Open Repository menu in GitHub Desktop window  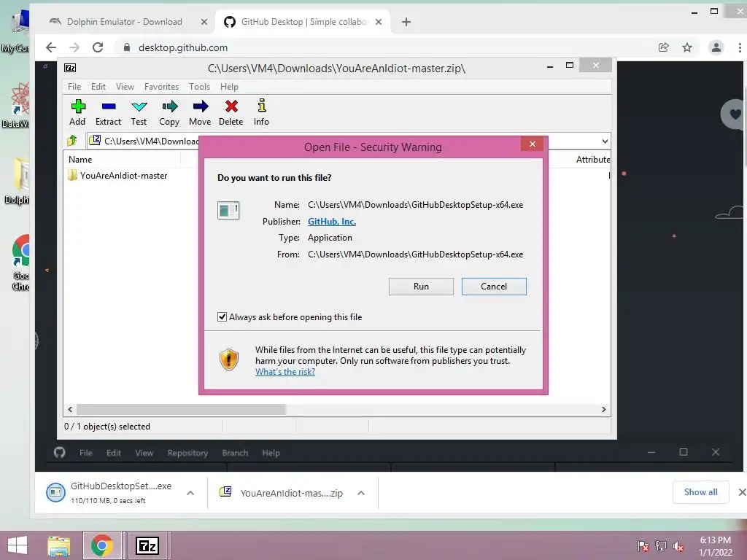tap(187, 453)
